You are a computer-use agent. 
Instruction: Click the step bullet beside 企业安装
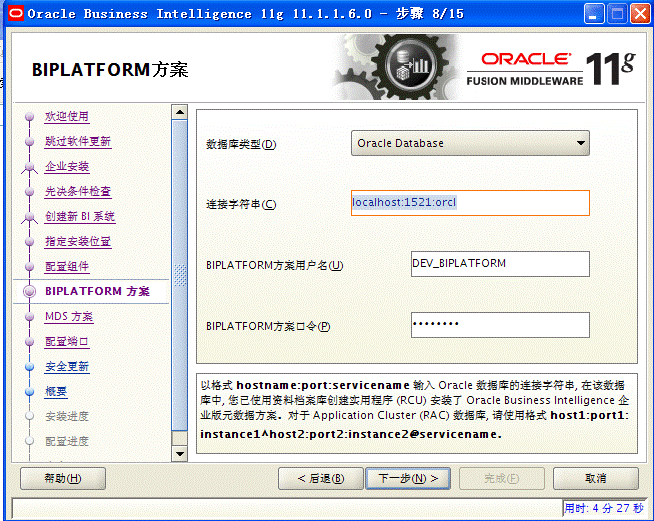[29, 167]
